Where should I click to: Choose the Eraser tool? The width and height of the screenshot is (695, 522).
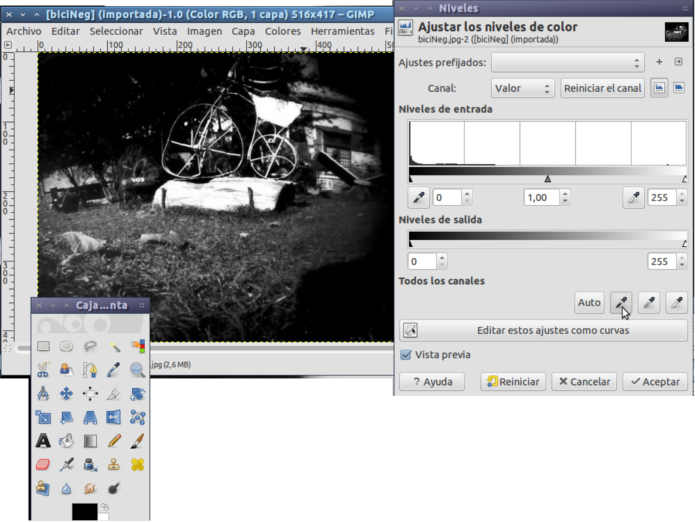pyautogui.click(x=43, y=464)
